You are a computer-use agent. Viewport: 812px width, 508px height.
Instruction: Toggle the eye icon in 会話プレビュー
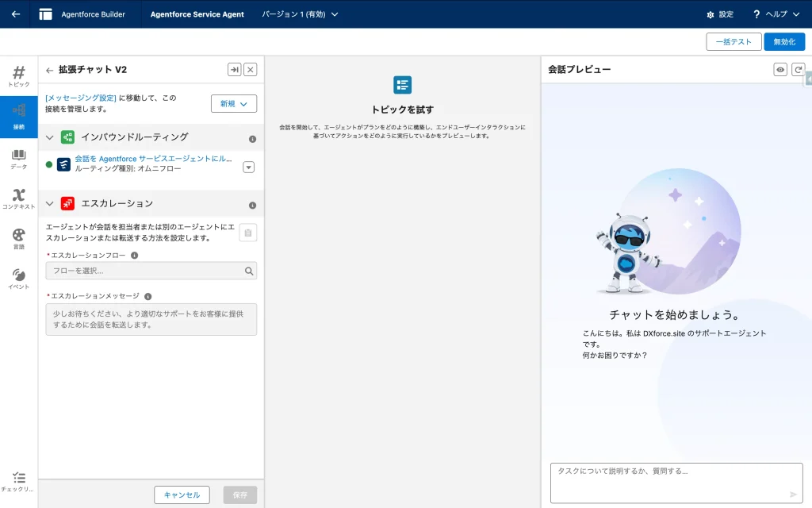pos(780,70)
